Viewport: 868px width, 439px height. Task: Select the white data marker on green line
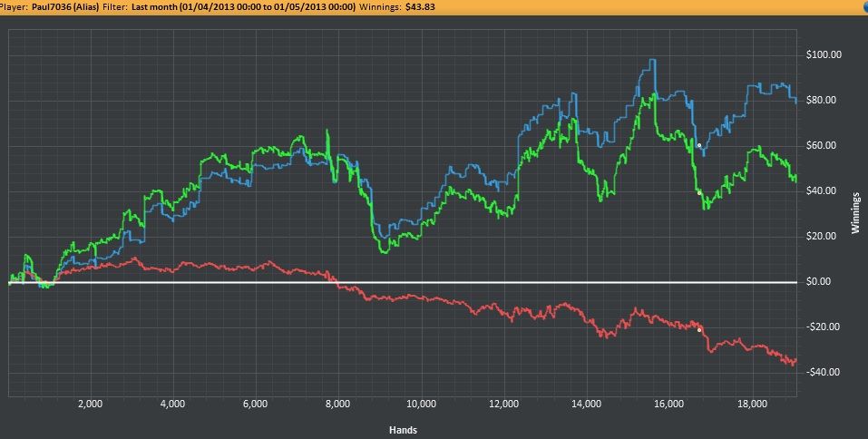[698, 192]
